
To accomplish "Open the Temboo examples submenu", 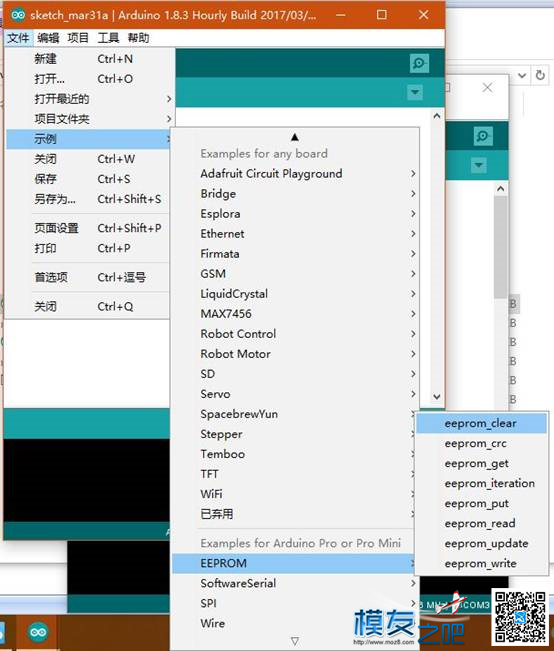I will pyautogui.click(x=294, y=454).
